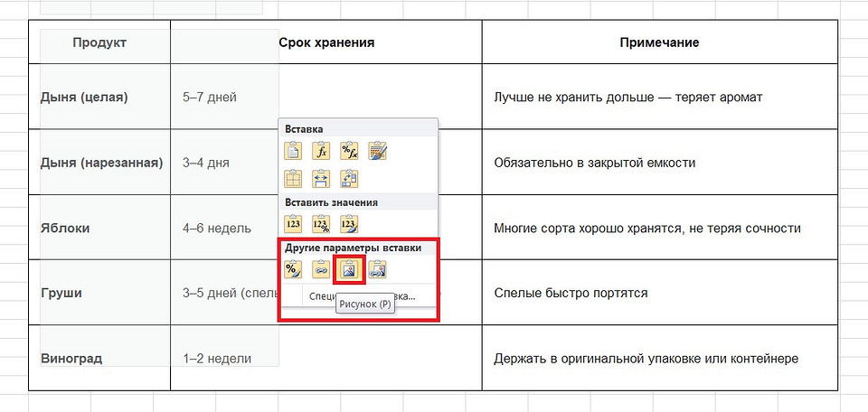
Task: Select the Держать в оригинальной упаковке cell
Action: pos(659,358)
